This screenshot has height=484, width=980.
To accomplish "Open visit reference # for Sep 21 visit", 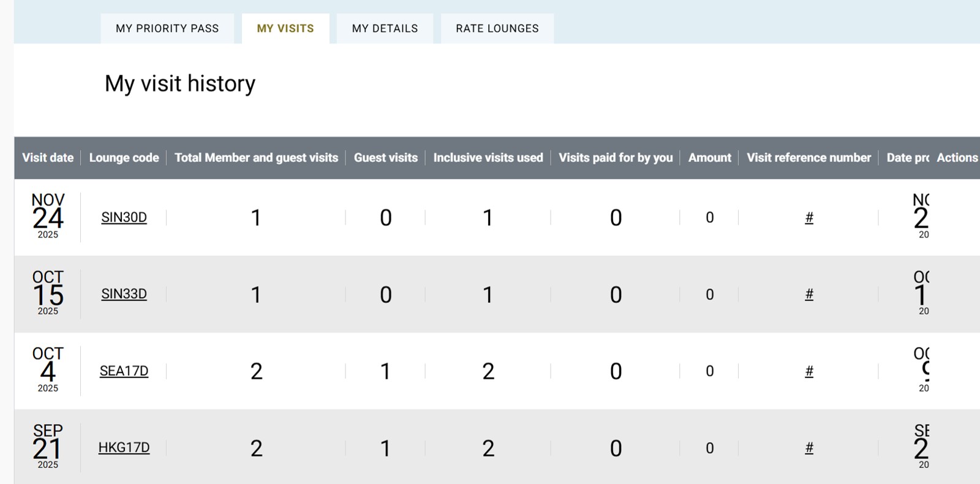I will pos(809,447).
